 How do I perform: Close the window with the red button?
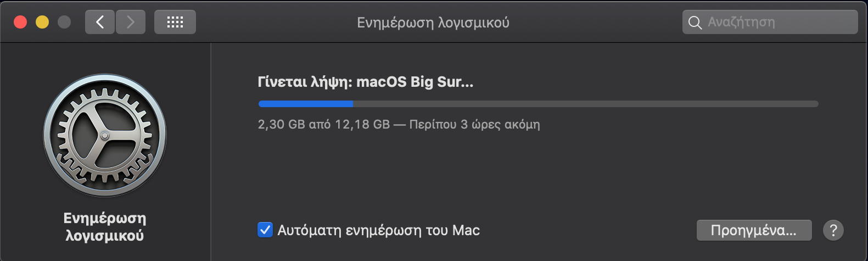[20, 22]
